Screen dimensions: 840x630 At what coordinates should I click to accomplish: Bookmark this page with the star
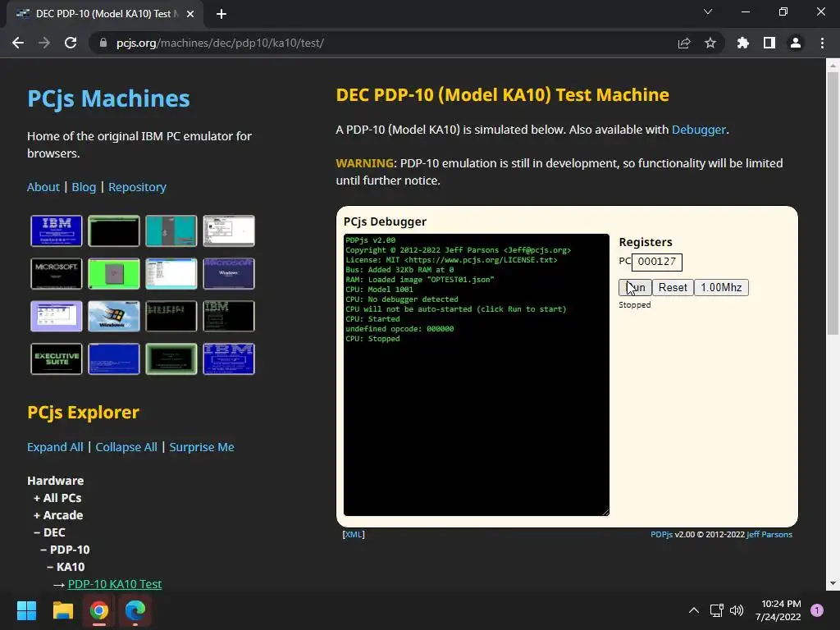(710, 43)
